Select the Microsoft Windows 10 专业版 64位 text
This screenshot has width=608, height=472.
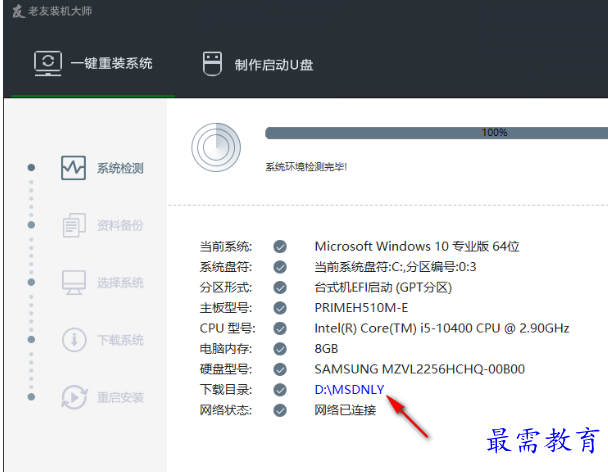417,246
